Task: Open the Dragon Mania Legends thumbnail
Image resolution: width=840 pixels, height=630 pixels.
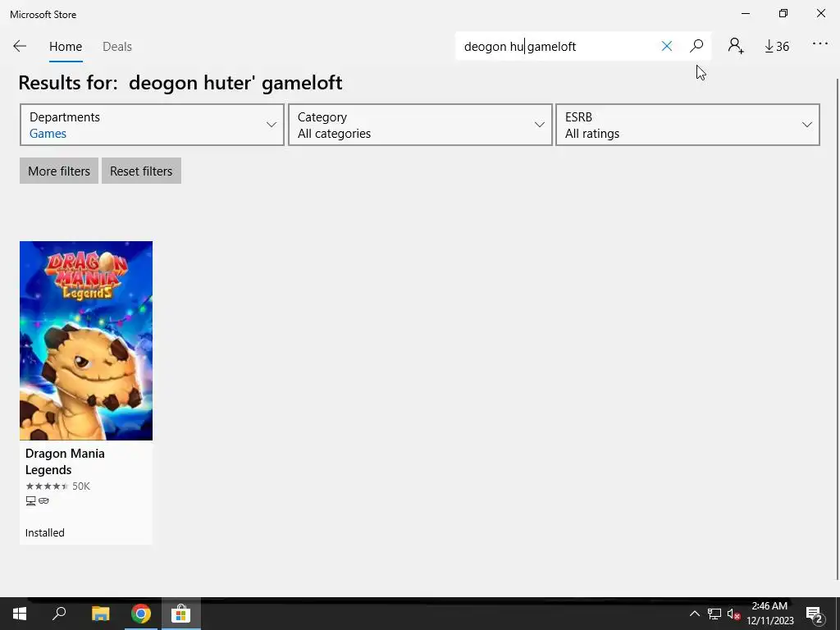Action: (86, 340)
